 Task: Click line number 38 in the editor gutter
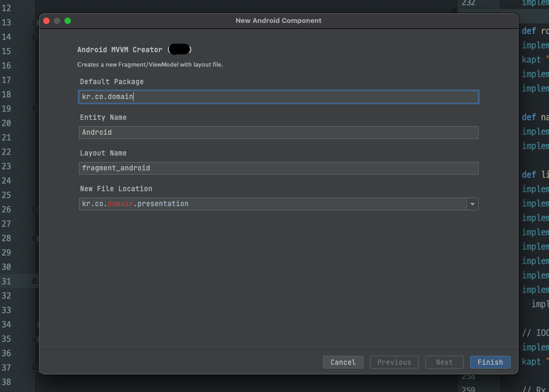(6, 382)
